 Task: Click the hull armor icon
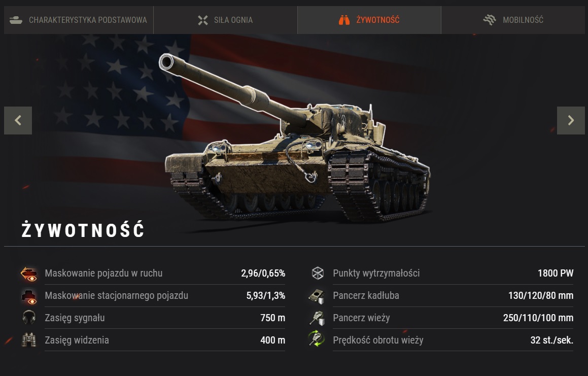tap(317, 296)
